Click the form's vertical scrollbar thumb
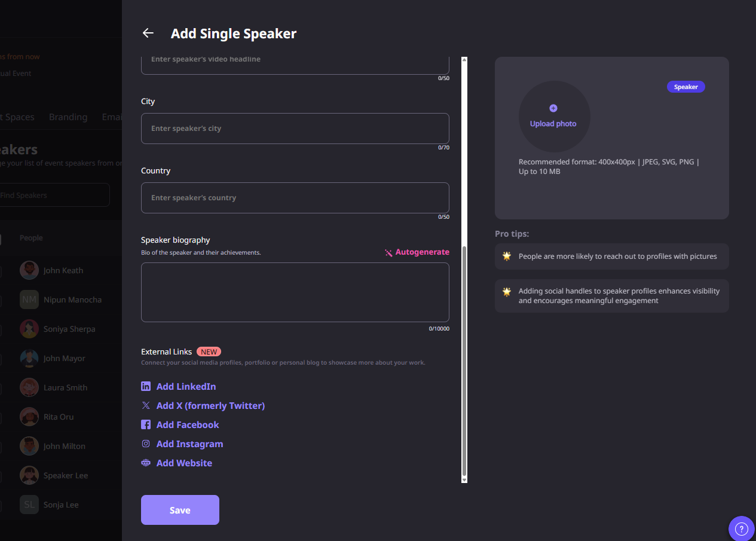 [x=464, y=359]
